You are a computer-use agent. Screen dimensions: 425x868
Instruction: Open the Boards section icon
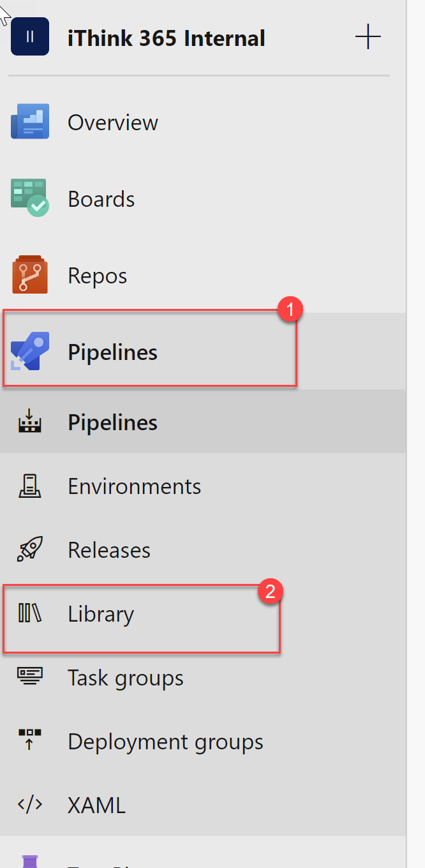[30, 198]
